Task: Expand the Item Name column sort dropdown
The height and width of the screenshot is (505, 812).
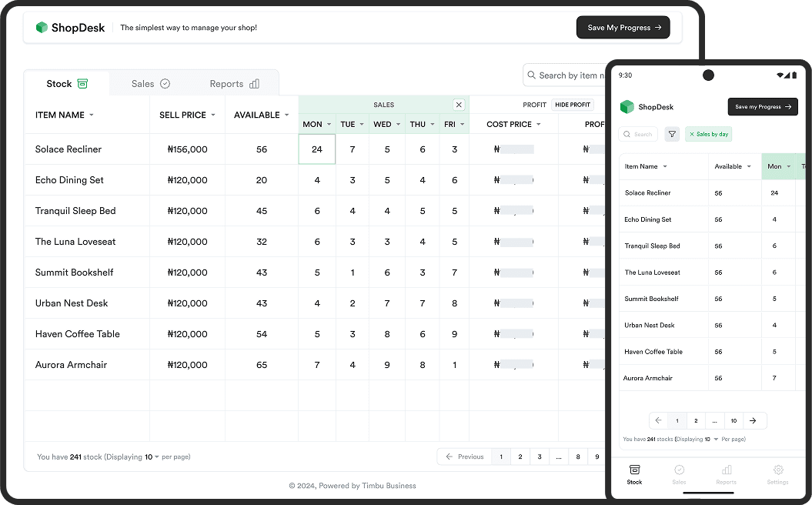Action: pos(92,115)
